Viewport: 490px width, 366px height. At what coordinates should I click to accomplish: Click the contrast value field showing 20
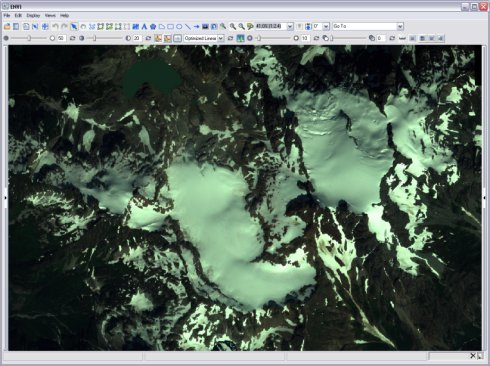pyautogui.click(x=137, y=38)
